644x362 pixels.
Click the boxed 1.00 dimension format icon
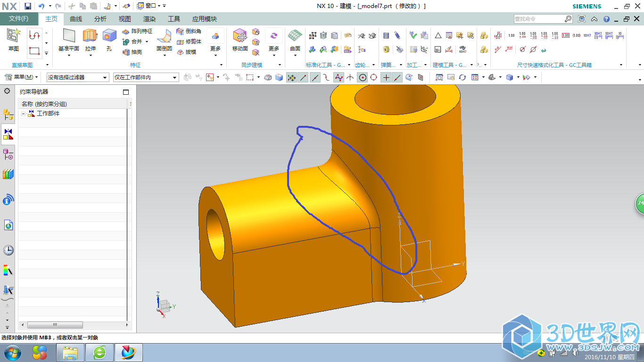point(566,35)
